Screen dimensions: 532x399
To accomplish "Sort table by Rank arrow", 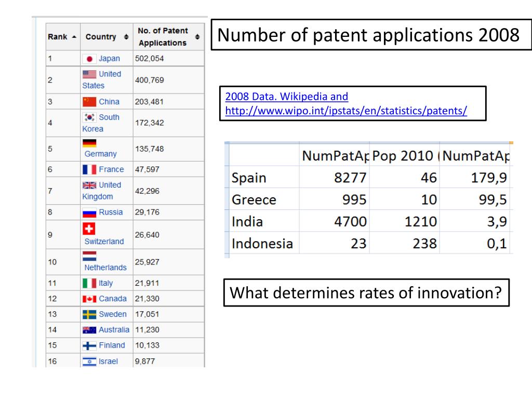I will tap(74, 37).
